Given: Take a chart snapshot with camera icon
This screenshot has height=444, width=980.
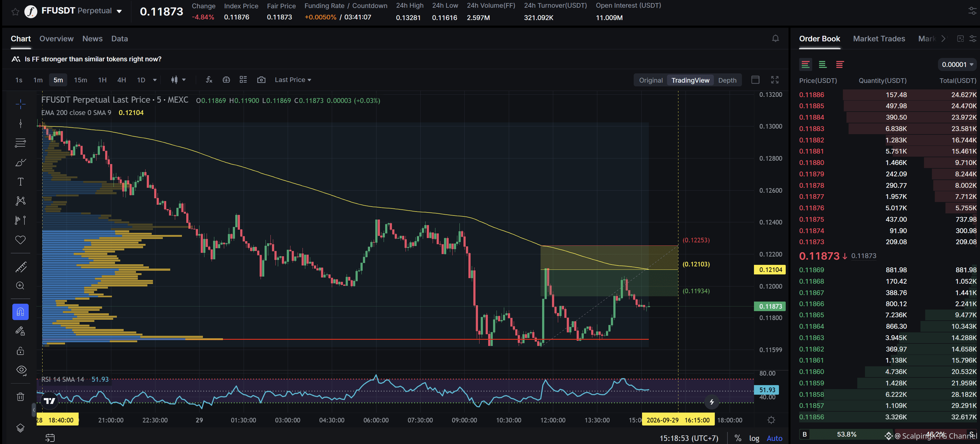Looking at the screenshot, I should pos(261,80).
